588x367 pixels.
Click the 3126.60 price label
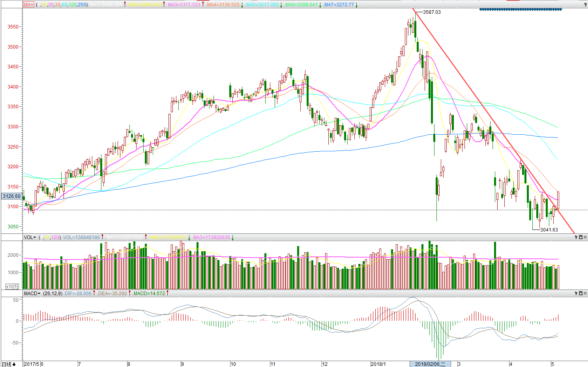(11, 196)
